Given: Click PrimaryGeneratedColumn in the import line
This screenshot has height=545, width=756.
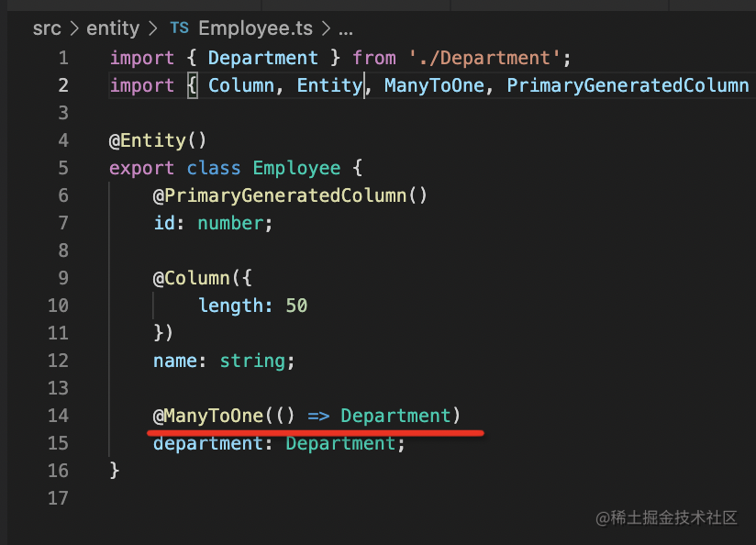Looking at the screenshot, I should pyautogui.click(x=628, y=85).
